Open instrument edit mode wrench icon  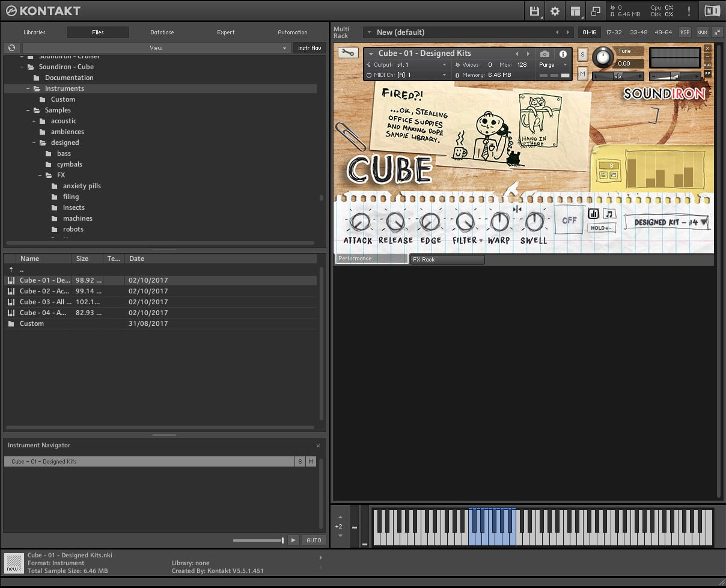(347, 53)
